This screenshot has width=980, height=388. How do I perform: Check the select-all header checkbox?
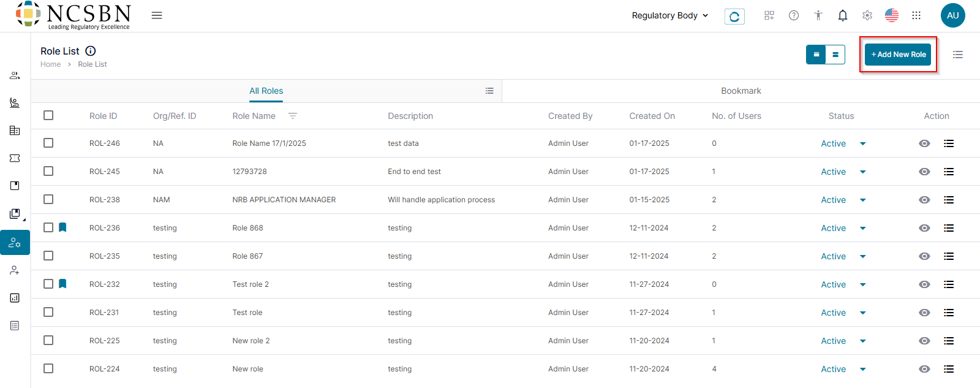pos(48,115)
